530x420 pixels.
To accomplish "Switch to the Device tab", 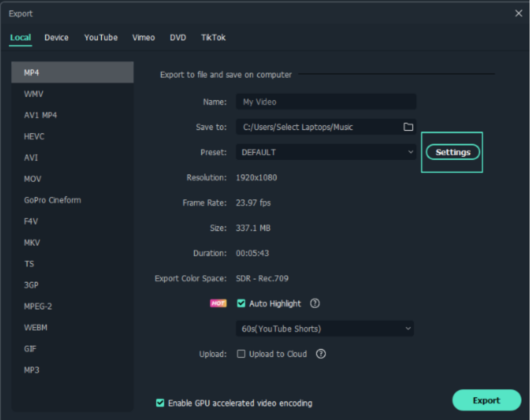I will pos(56,37).
